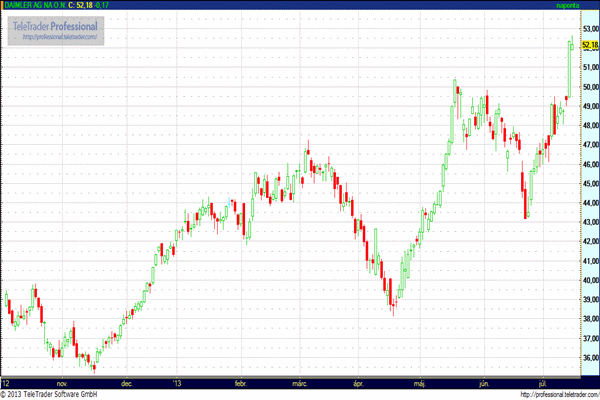Click the DAIMLER AG NA O.N. symbol title

[32, 7]
